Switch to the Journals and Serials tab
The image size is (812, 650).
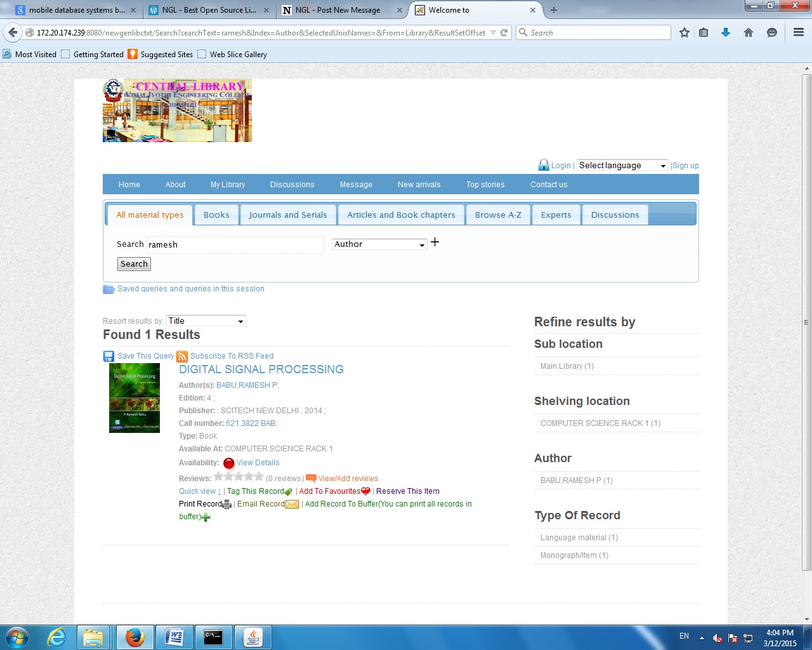[288, 215]
